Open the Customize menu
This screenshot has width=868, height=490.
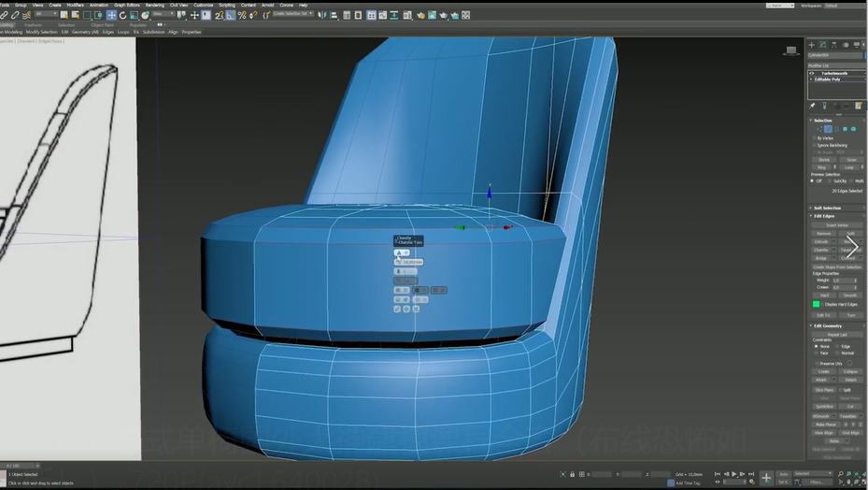point(203,5)
